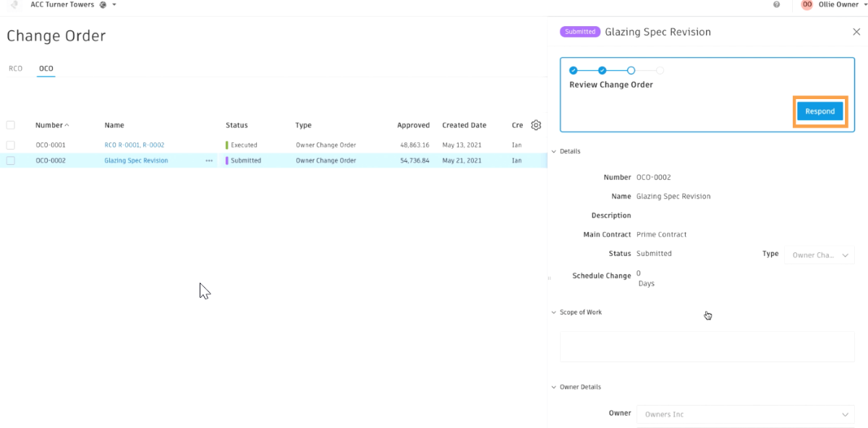Click the second completed workflow step
The image size is (868, 428).
click(602, 70)
